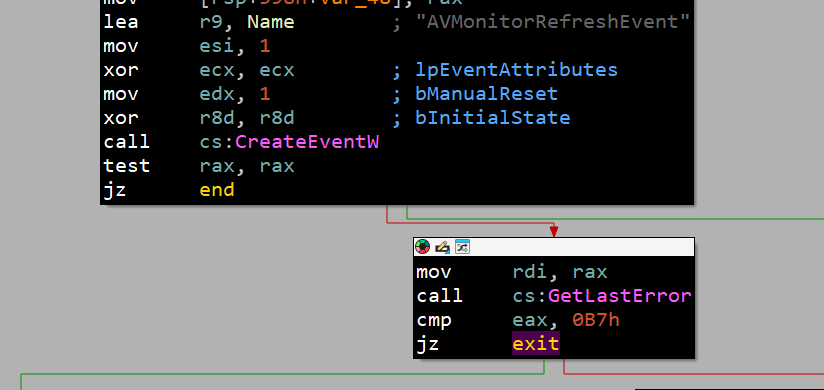Image resolution: width=824 pixels, height=390 pixels.
Task: Open the node color palette icon
Action: tap(422, 247)
